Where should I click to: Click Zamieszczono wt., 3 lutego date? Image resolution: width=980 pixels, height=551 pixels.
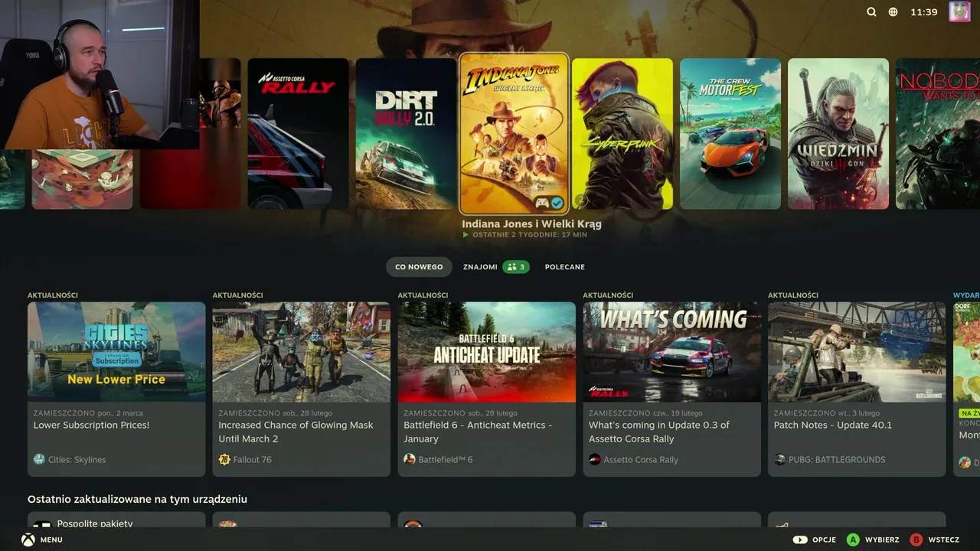pos(827,413)
